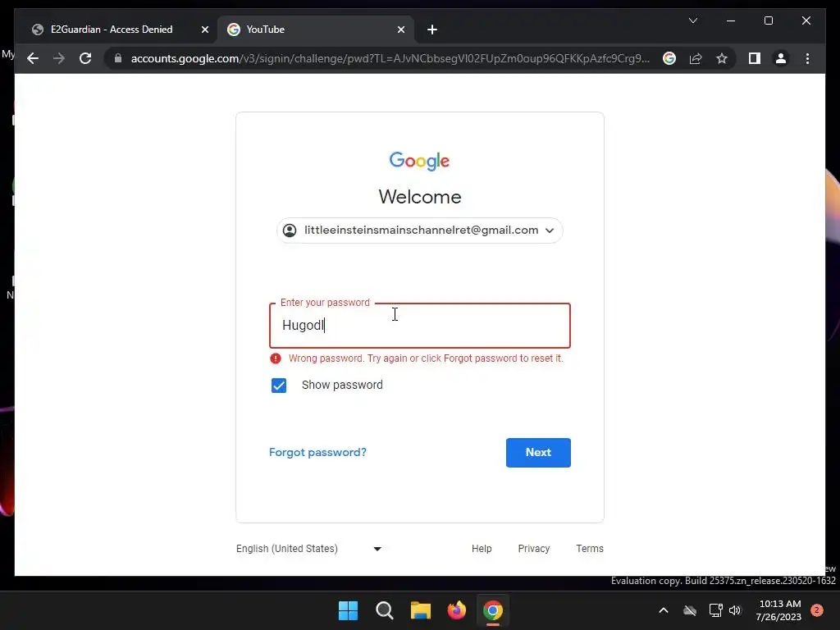The height and width of the screenshot is (630, 840).
Task: Open network settings tray icon
Action: [715, 610]
